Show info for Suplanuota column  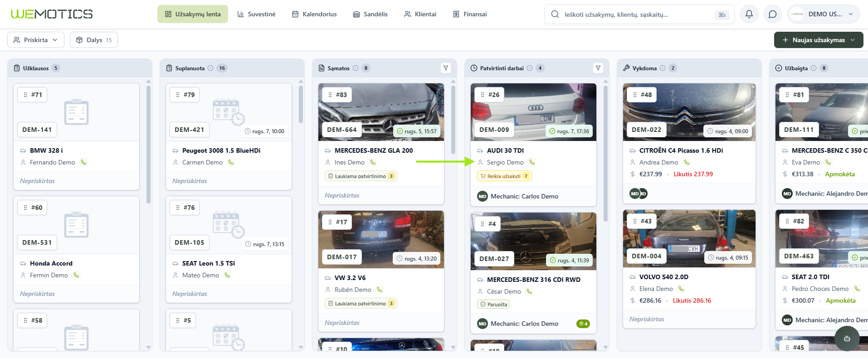[210, 68]
